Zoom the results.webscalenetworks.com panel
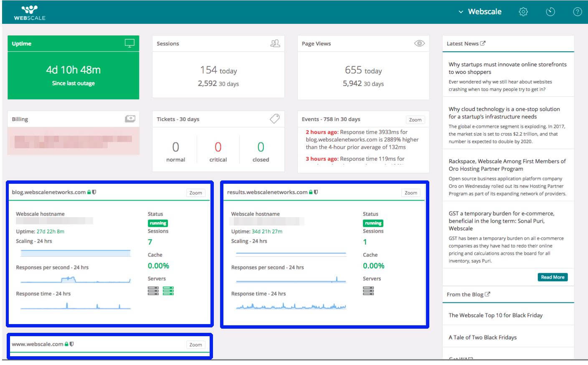 point(411,193)
